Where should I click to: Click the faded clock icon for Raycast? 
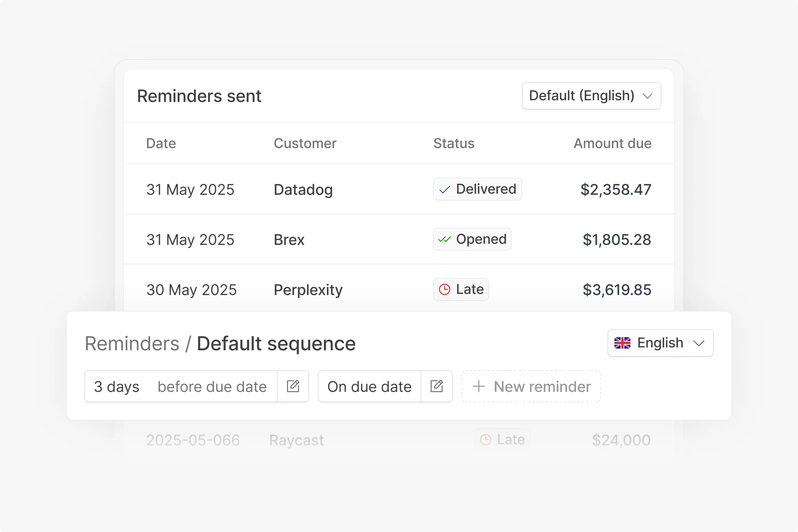click(x=485, y=440)
